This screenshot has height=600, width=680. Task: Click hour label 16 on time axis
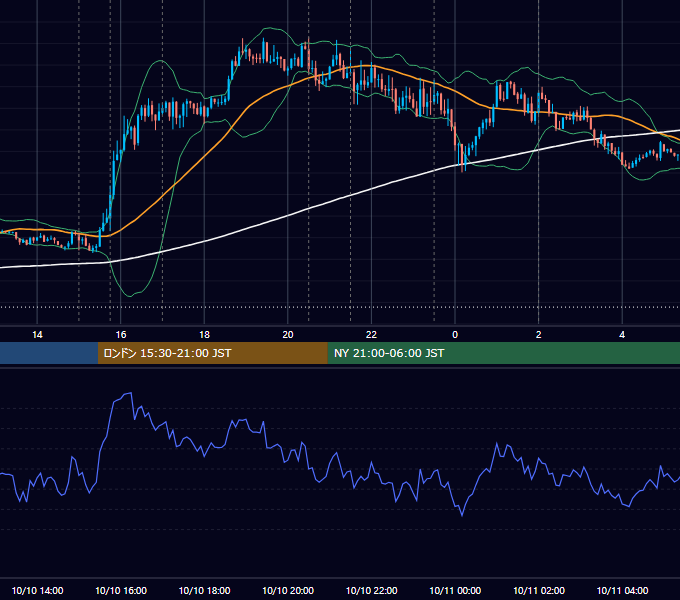(121, 335)
